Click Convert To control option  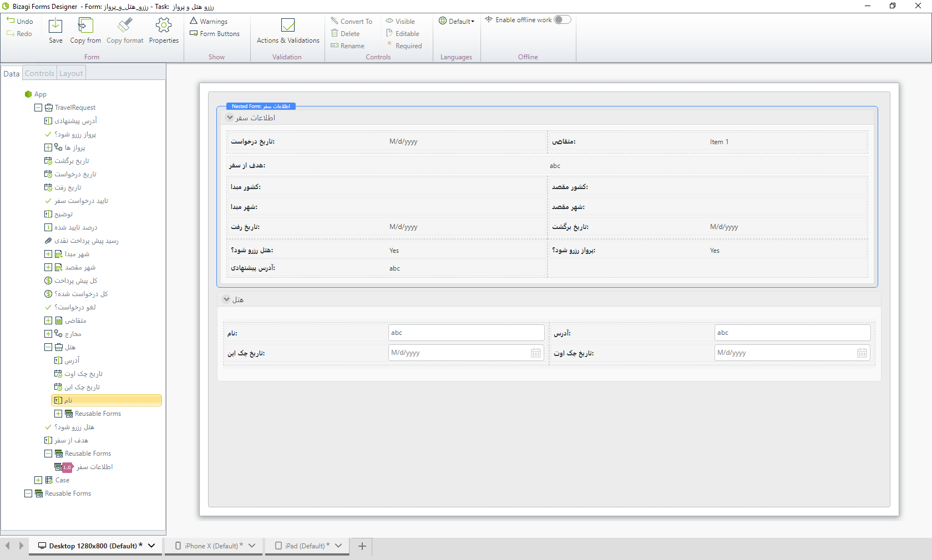tap(352, 21)
